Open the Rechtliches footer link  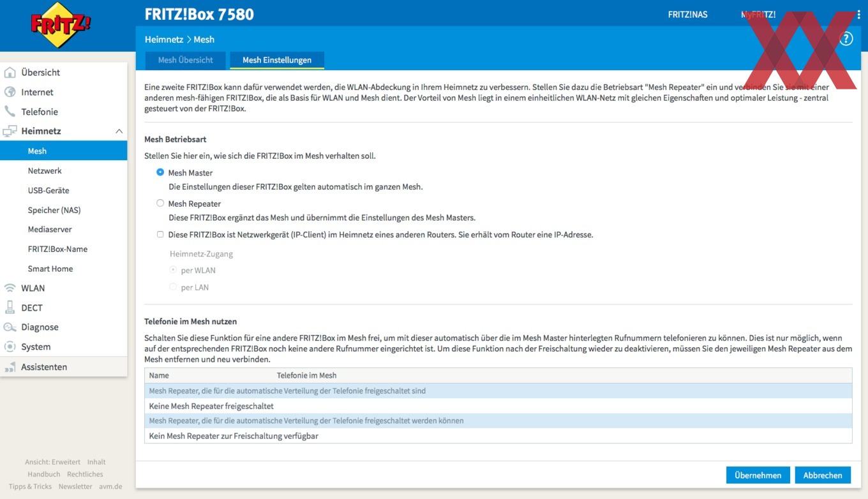(85, 474)
